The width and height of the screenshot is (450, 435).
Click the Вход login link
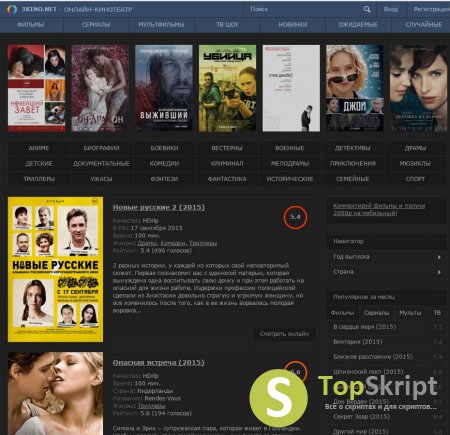click(x=391, y=9)
